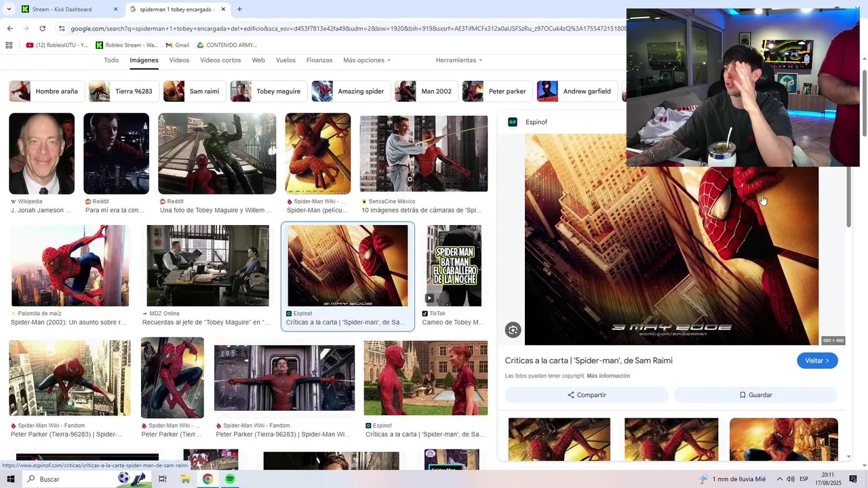Open the Robleis Stream bookmark
868x488 pixels.
pyautogui.click(x=127, y=45)
